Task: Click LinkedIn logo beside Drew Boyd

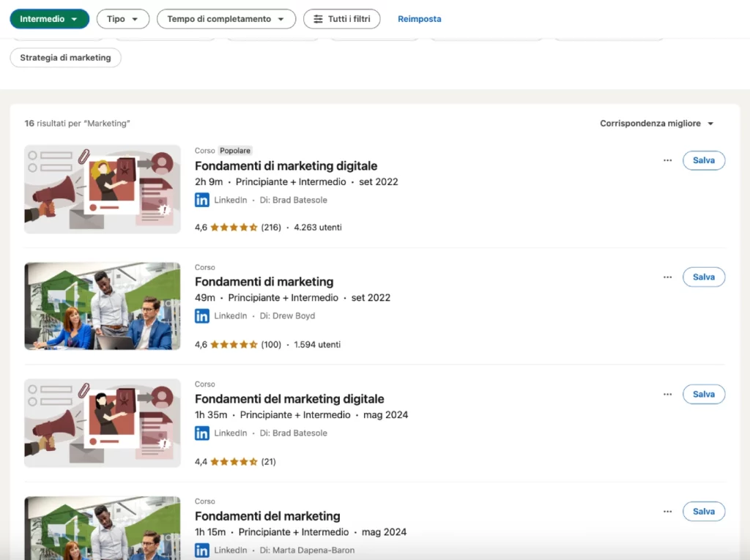Action: click(202, 316)
